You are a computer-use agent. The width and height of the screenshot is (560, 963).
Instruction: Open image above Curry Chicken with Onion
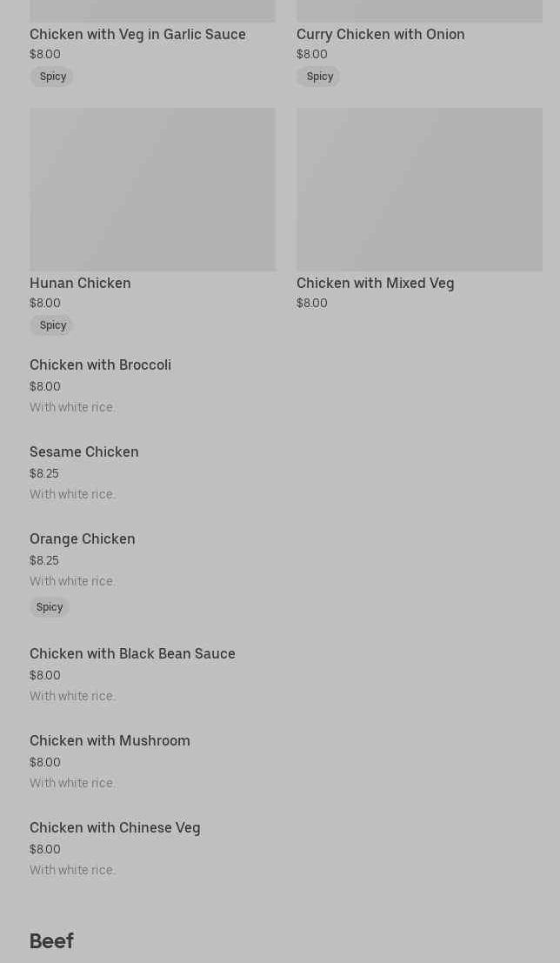[x=419, y=11]
